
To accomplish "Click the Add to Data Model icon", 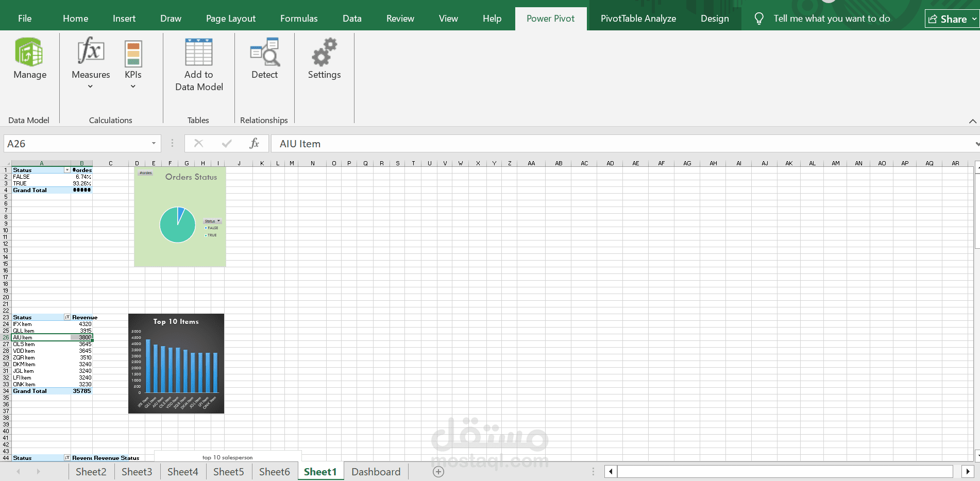I will [199, 52].
